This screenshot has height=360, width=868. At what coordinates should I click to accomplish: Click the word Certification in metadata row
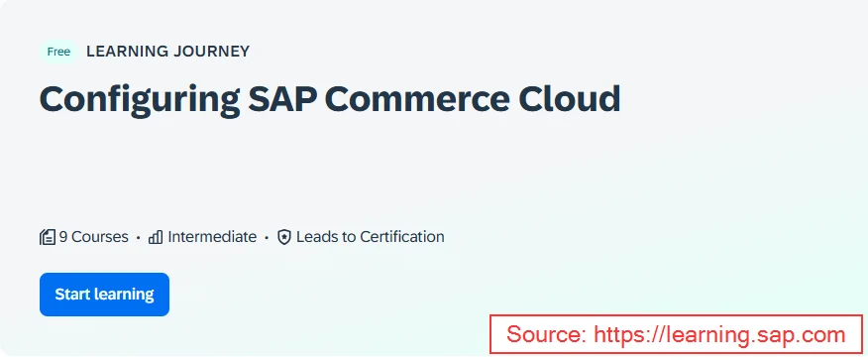(x=402, y=237)
